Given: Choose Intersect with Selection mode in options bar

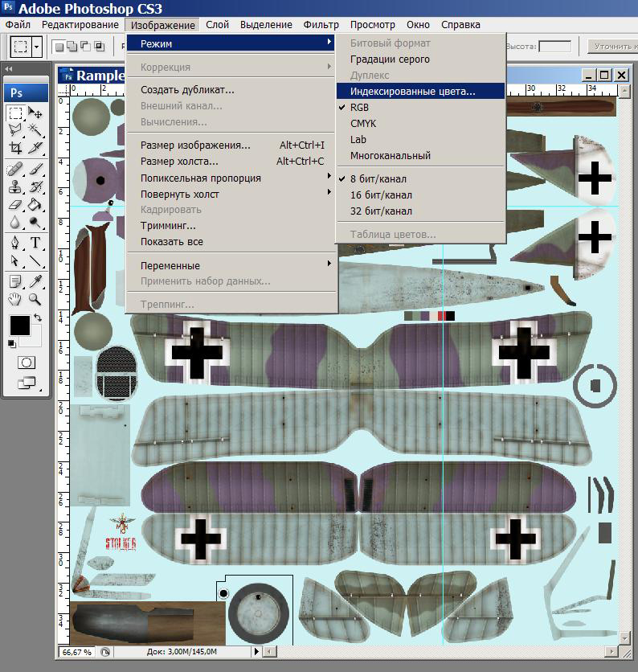Looking at the screenshot, I should (99, 47).
